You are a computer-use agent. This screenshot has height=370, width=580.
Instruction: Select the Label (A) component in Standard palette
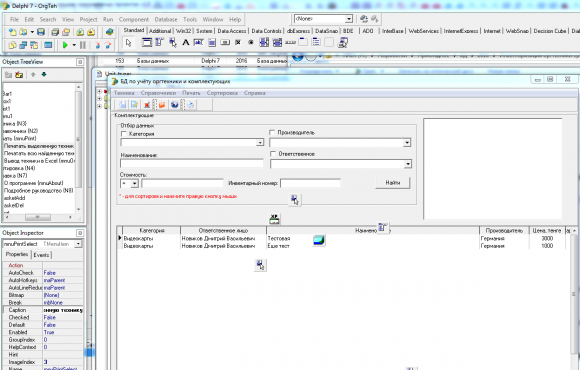186,43
